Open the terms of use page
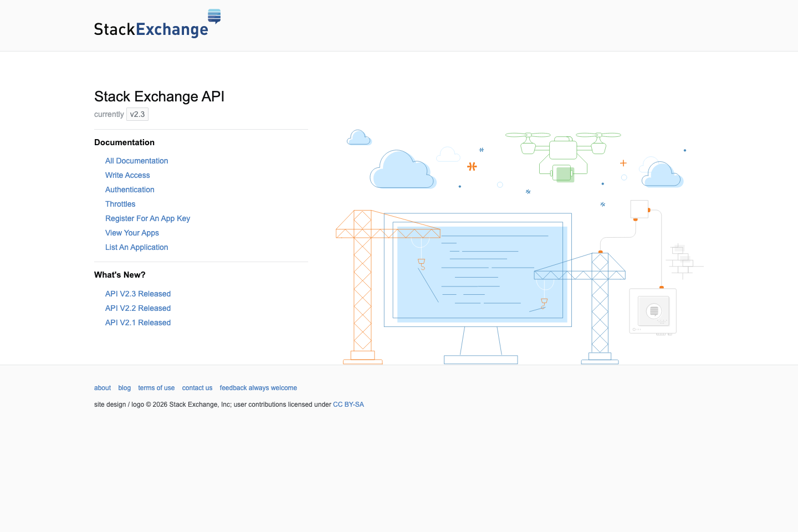This screenshot has width=798, height=532. (156, 388)
